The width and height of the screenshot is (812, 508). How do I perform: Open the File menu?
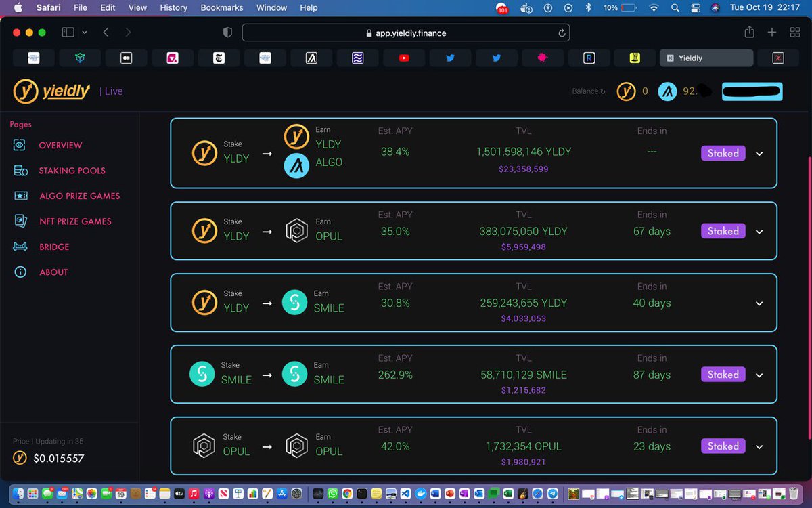[81, 7]
